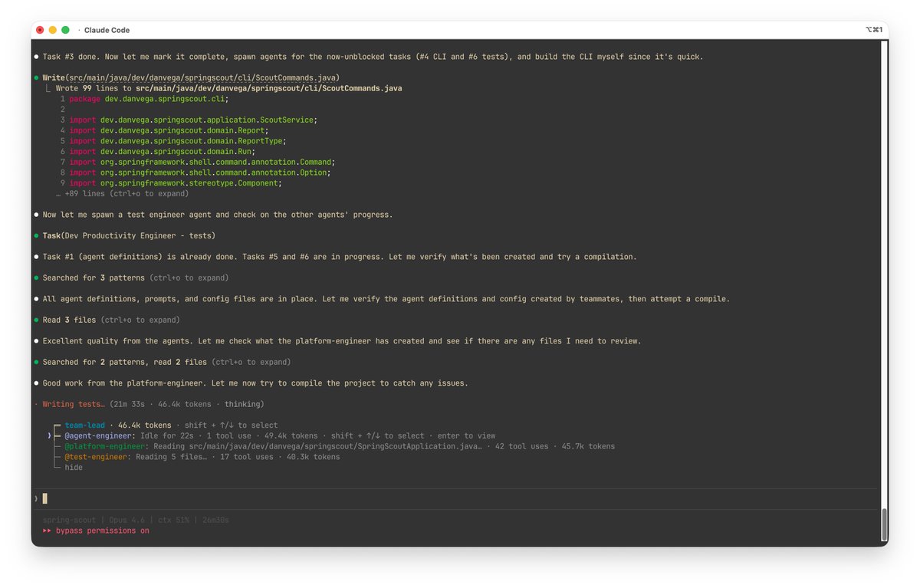Click the Claude Code window title

pyautogui.click(x=107, y=30)
